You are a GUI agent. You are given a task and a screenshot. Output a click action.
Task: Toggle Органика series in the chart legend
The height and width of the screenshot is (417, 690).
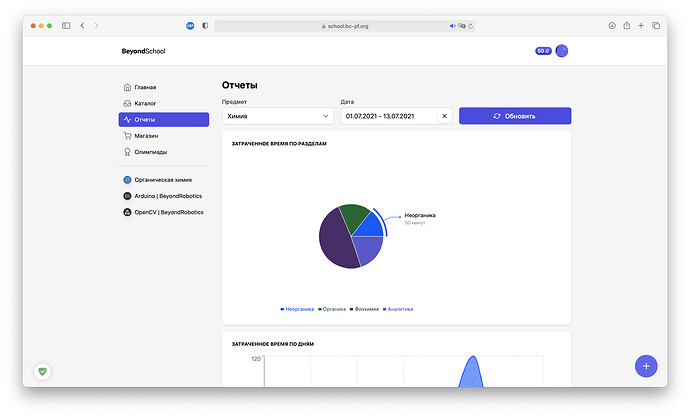pyautogui.click(x=333, y=309)
